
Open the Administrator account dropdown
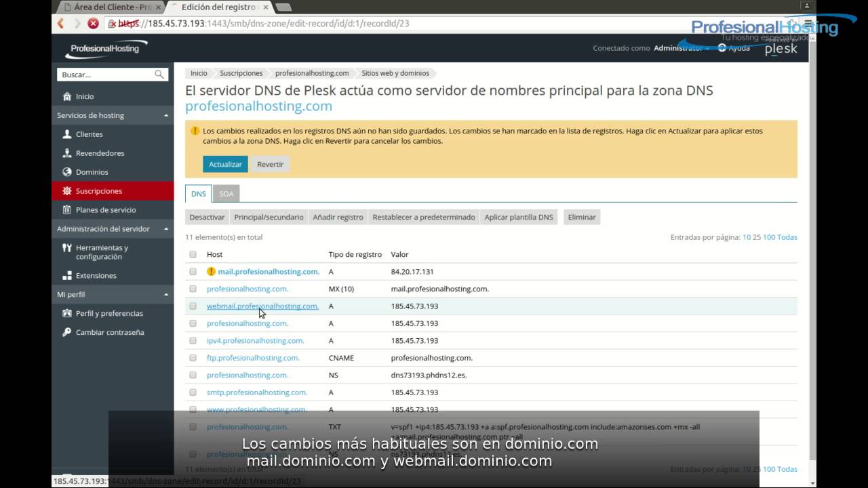(681, 48)
